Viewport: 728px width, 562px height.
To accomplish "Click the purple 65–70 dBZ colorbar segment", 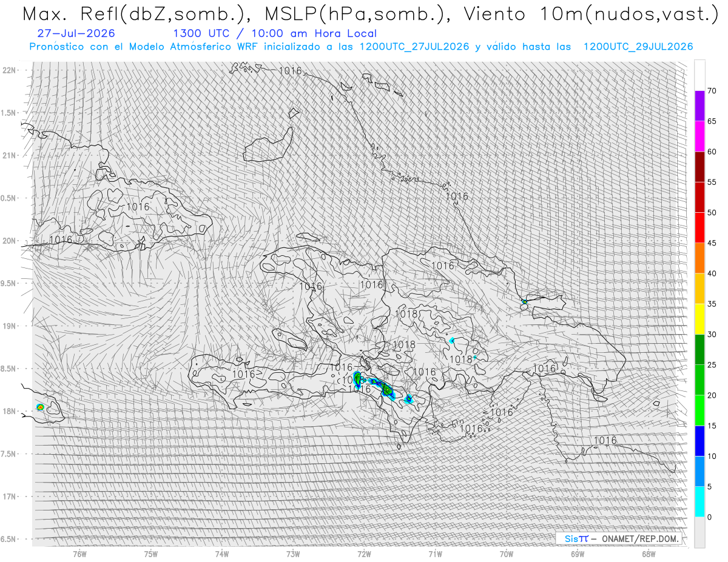I will click(x=699, y=106).
